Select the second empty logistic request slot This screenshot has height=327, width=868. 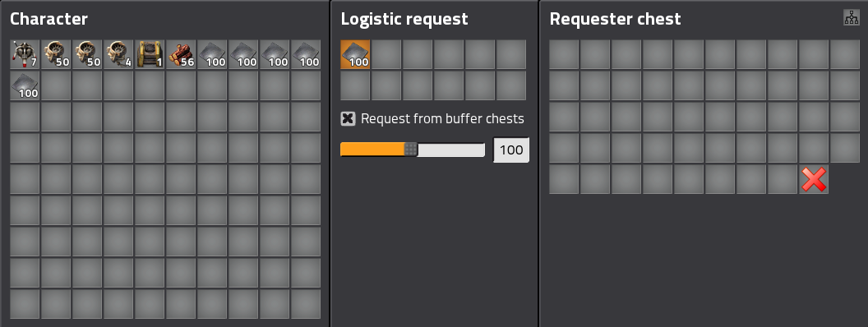pyautogui.click(x=418, y=54)
